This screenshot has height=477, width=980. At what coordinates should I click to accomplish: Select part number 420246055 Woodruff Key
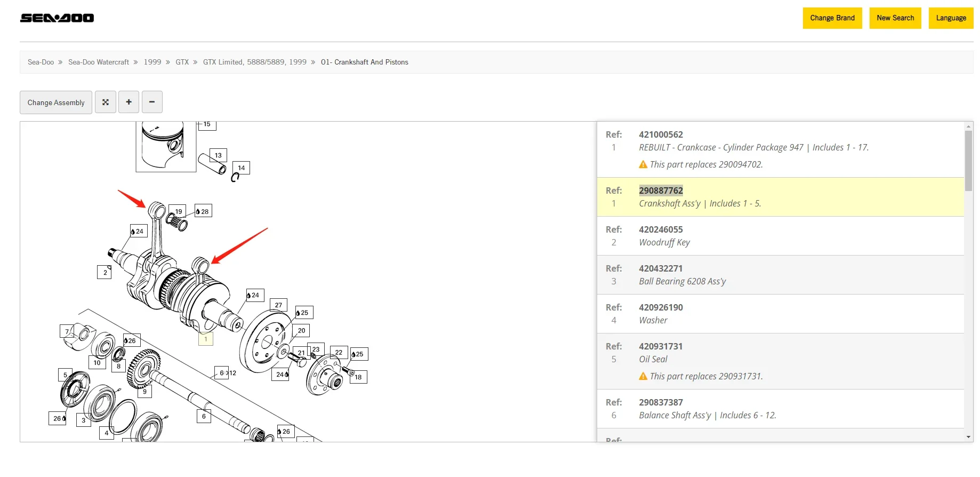(661, 229)
